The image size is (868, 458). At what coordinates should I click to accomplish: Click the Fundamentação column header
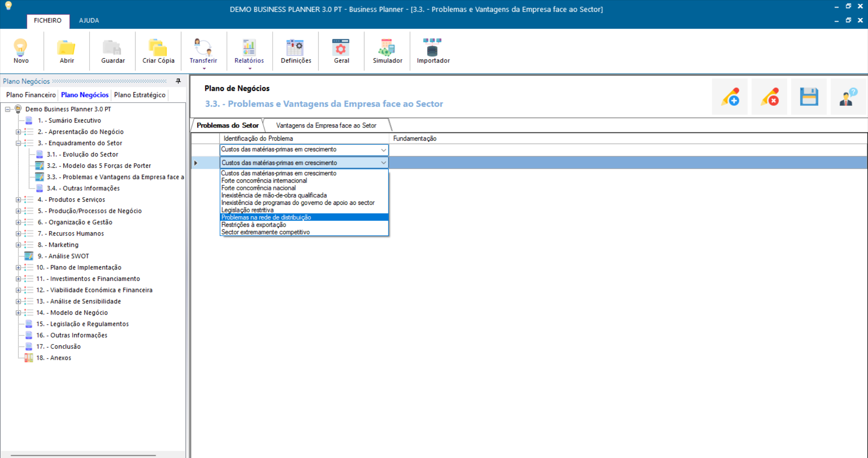(x=628, y=138)
